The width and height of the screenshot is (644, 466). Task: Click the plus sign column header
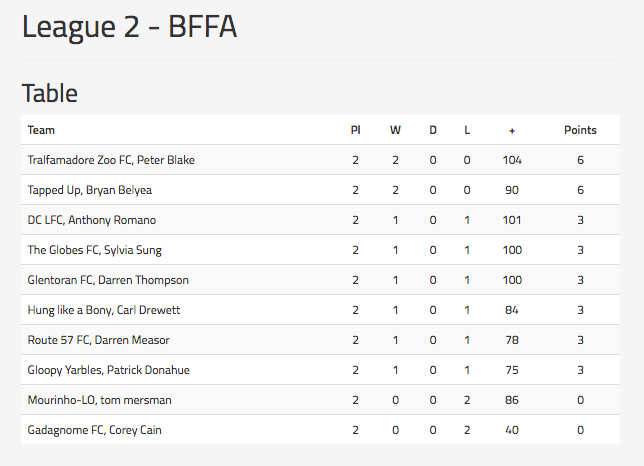coord(512,131)
